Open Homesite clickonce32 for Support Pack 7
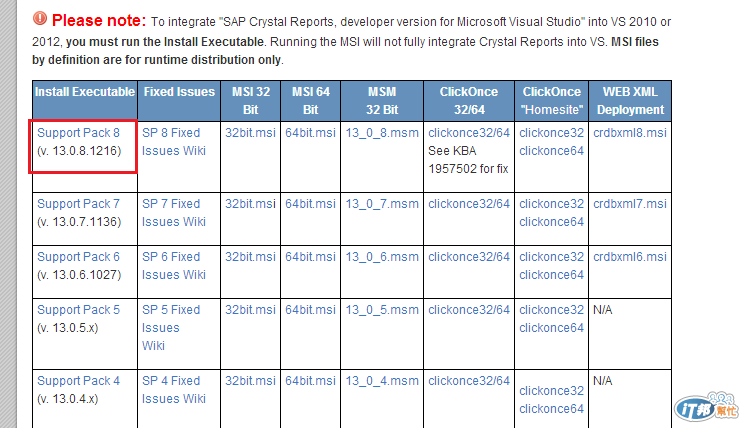 tap(552, 204)
